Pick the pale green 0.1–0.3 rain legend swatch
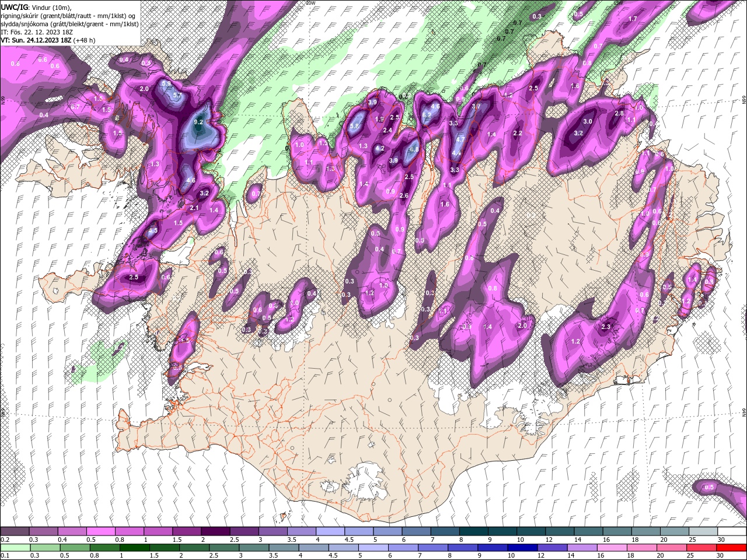 [15, 548]
